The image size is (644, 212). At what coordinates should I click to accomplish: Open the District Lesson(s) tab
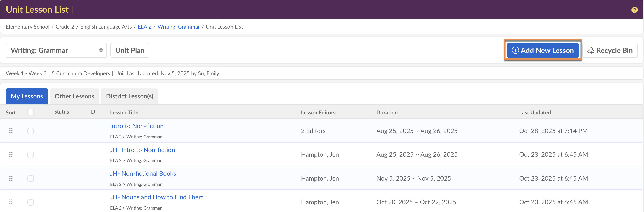(130, 96)
